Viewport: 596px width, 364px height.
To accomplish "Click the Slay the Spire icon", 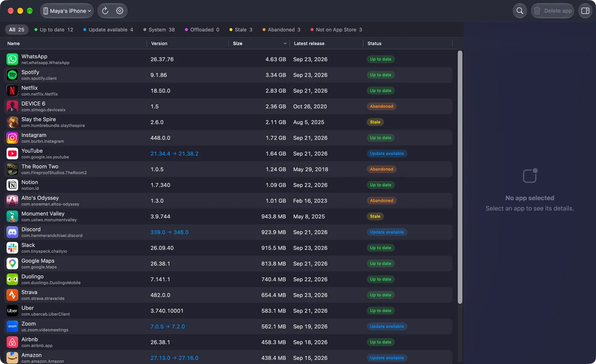I will 12,122.
